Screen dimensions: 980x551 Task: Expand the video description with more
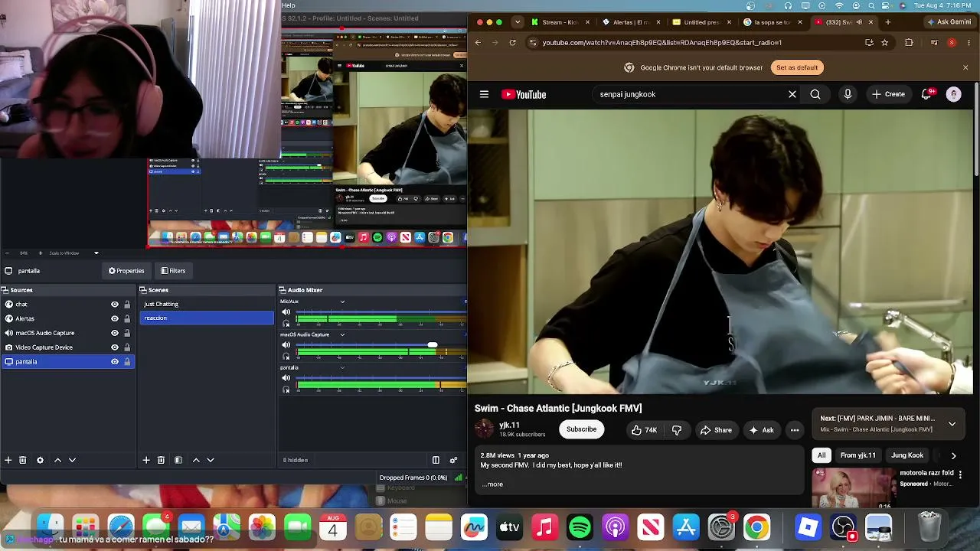point(492,484)
